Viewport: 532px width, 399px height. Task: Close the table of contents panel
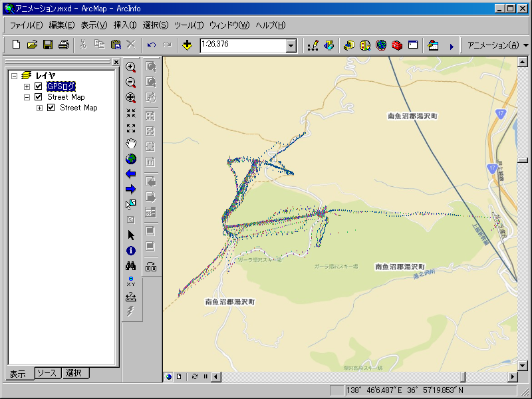pyautogui.click(x=116, y=62)
